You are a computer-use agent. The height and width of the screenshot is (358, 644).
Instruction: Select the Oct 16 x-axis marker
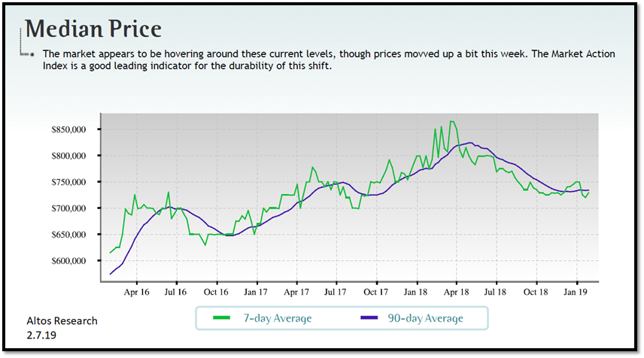[x=216, y=292]
